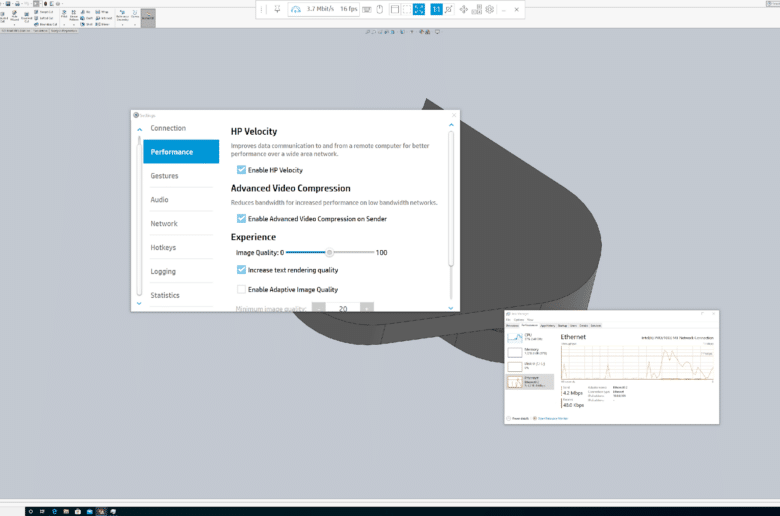This screenshot has width=780, height=516.
Task: Click the network speed cloud icon
Action: click(x=295, y=9)
